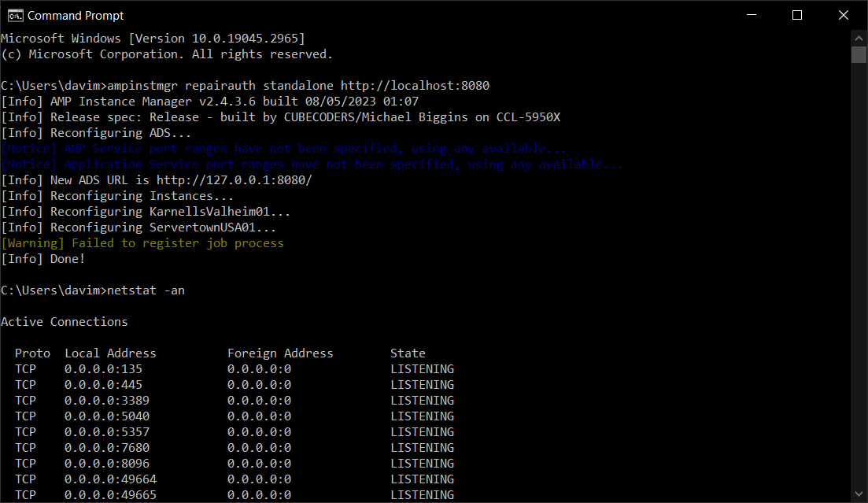The height and width of the screenshot is (503, 868).
Task: Click foreign address in the port 8096 row
Action: 259,464
